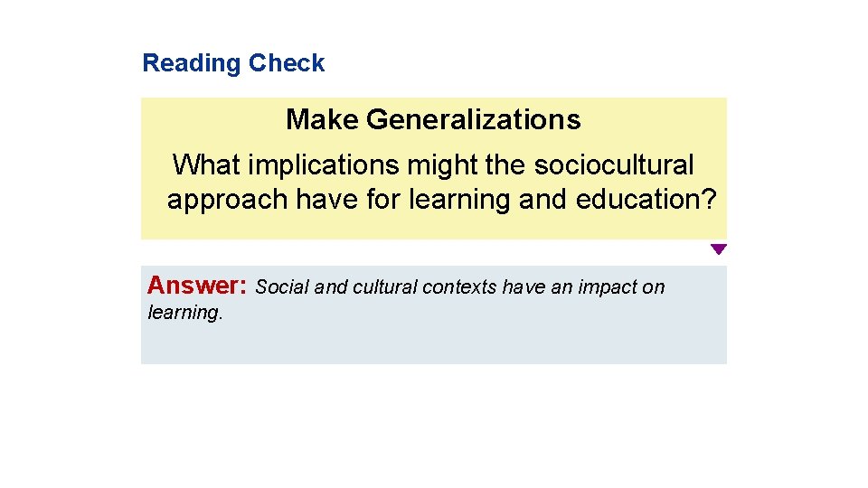The height and width of the screenshot is (488, 868).
Task: Click the empty lower area of the blue answer box
Action: (434, 343)
